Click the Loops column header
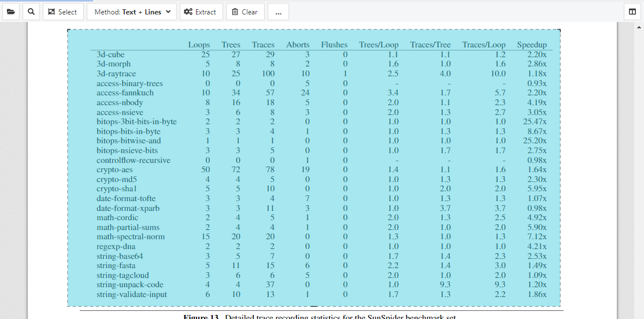Image resolution: width=644 pixels, height=319 pixels. (x=199, y=45)
